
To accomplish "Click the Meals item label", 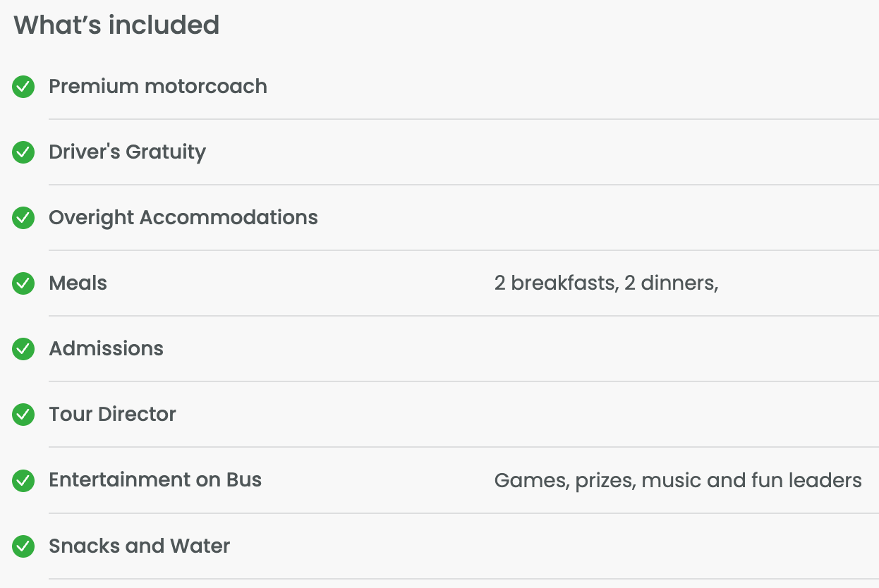I will pyautogui.click(x=78, y=283).
